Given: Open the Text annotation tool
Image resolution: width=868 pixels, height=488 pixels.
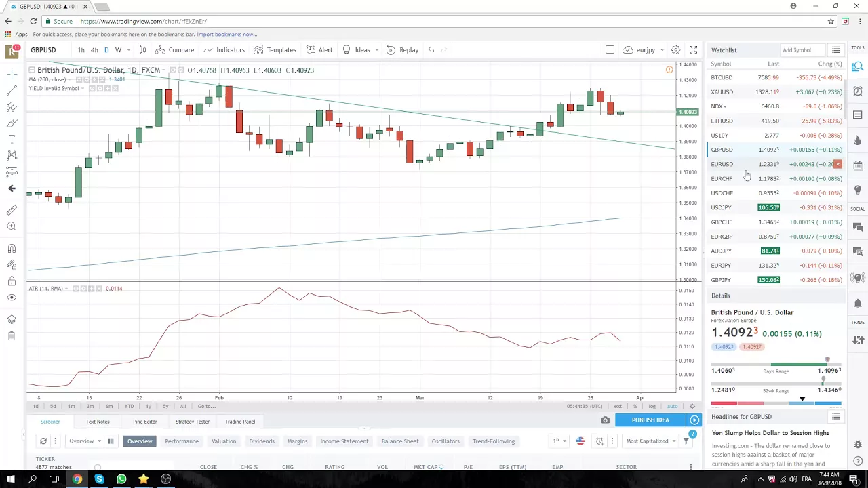Looking at the screenshot, I should click(x=12, y=139).
